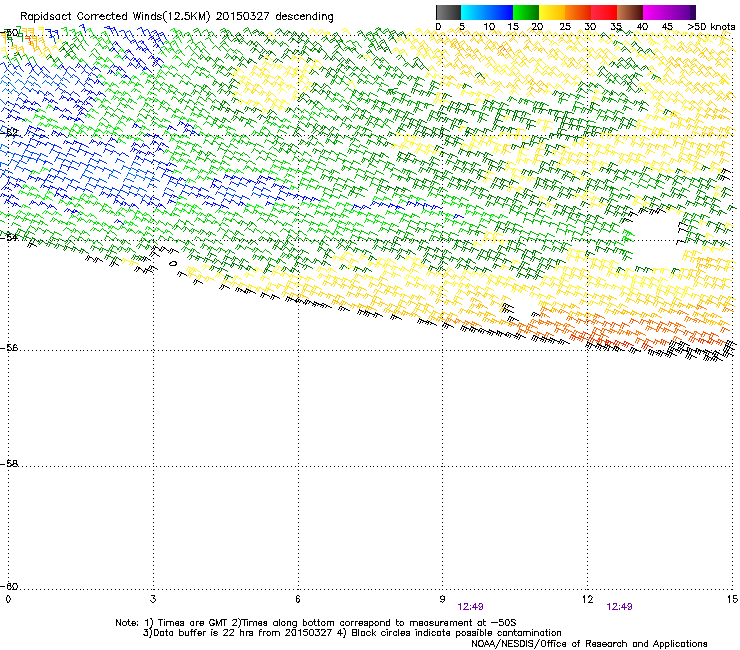Image resolution: width=740 pixels, height=650 pixels.
Task: Click the latitude label '-56'
Action: [x=9, y=347]
